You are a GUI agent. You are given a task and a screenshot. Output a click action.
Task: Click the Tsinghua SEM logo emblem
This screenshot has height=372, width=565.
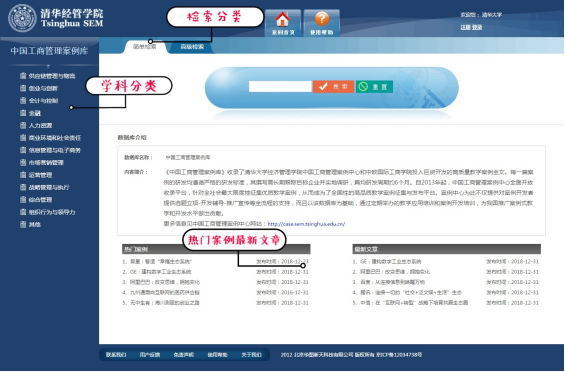click(22, 18)
